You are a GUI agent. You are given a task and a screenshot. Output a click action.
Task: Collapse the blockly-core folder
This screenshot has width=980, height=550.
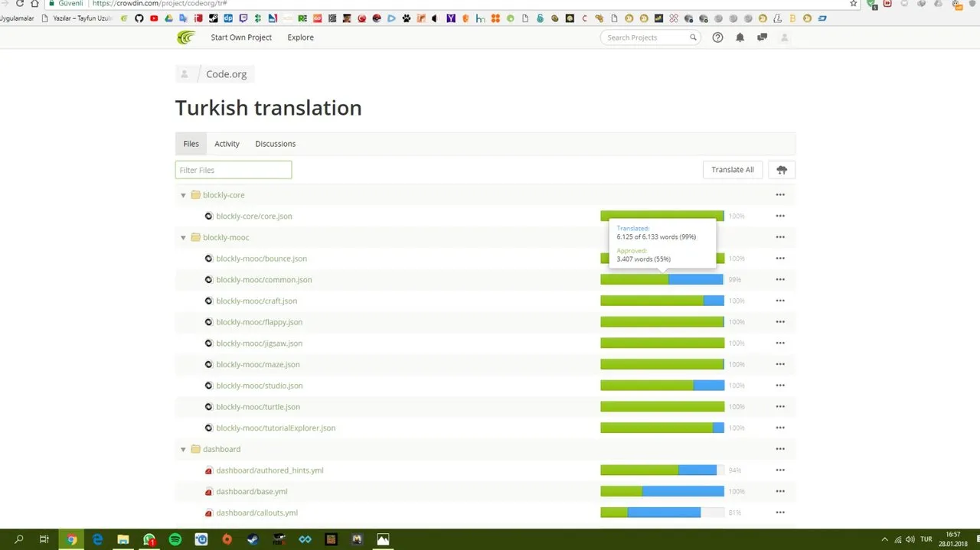click(183, 195)
